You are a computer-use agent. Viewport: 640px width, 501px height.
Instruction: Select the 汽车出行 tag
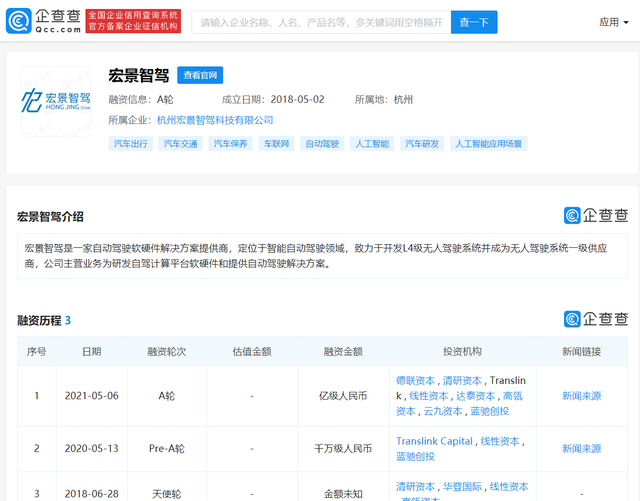131,144
